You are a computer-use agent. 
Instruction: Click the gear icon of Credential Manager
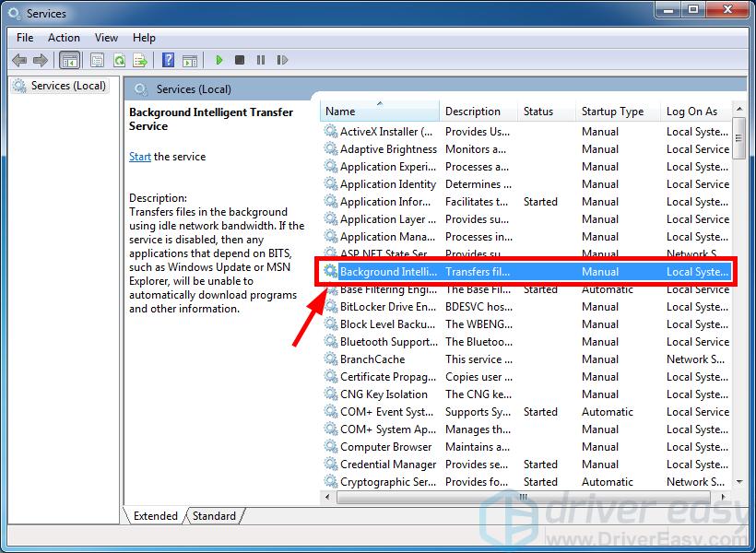pyautogui.click(x=330, y=464)
